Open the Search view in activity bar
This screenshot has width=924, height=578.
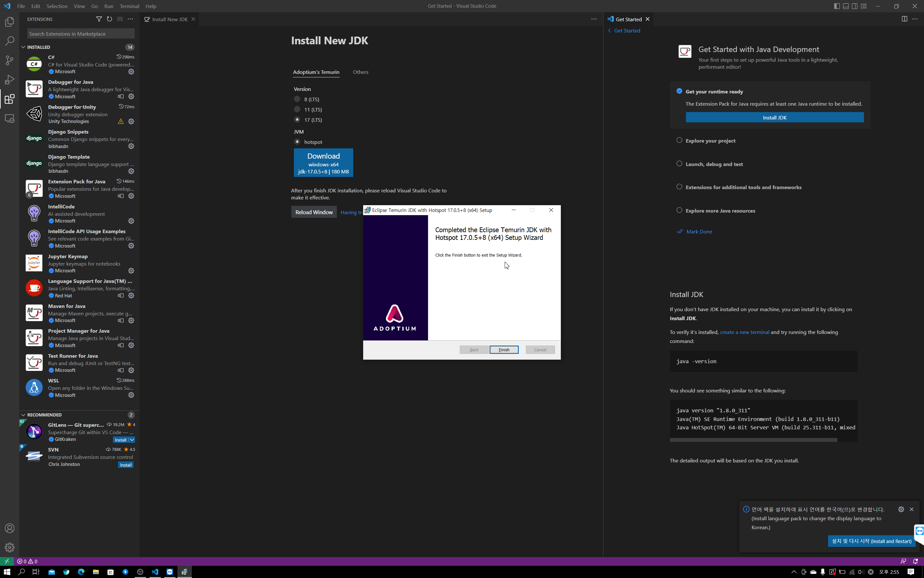[10, 41]
